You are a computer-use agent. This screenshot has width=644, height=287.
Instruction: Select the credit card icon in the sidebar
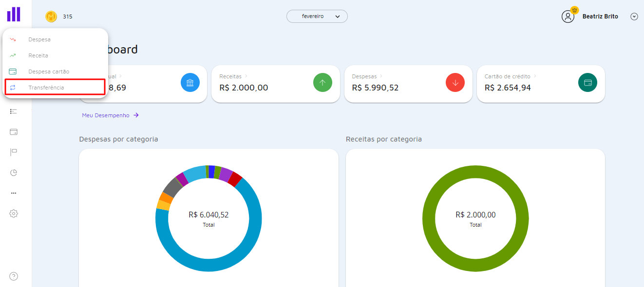[x=13, y=131]
